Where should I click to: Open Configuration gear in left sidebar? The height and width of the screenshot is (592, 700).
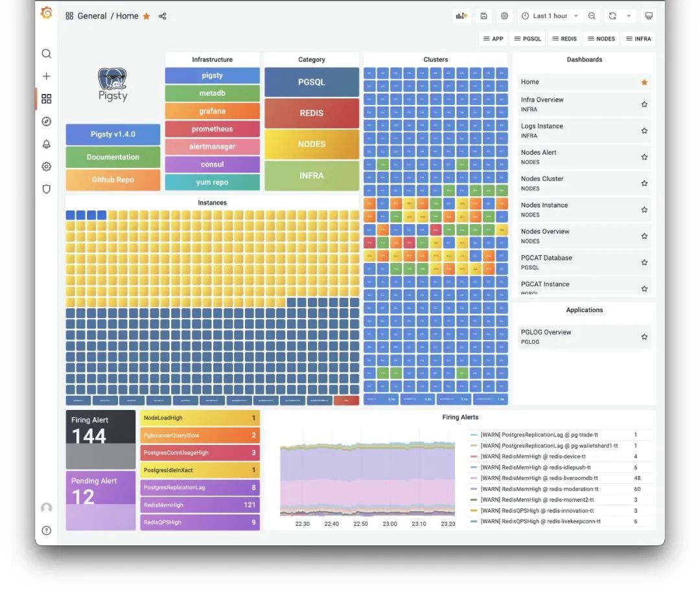coord(46,166)
